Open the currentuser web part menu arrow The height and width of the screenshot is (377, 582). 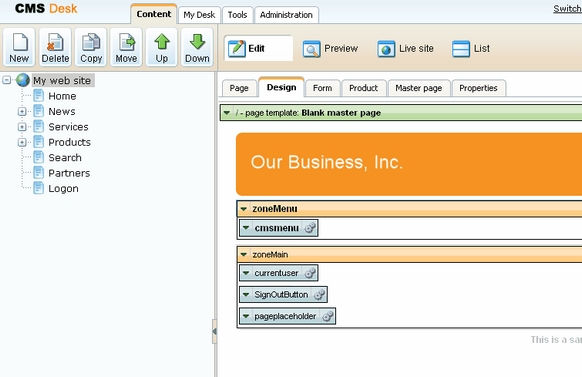[246, 273]
